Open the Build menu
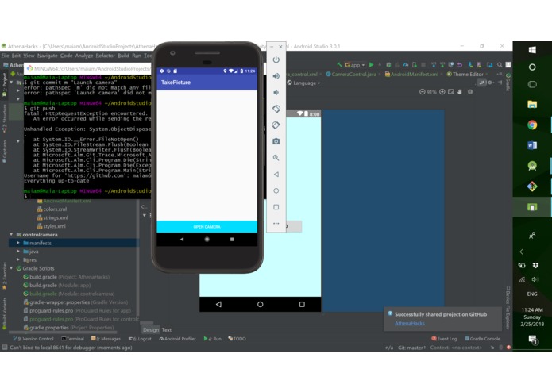 [123, 56]
